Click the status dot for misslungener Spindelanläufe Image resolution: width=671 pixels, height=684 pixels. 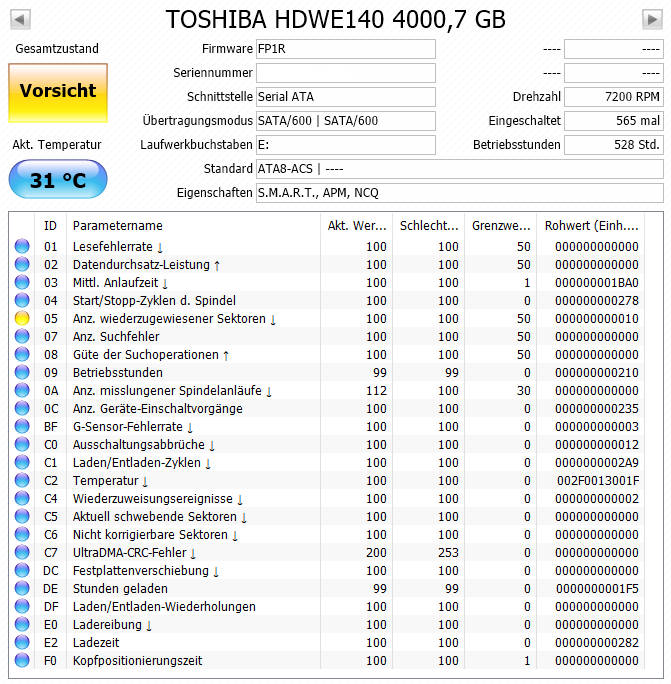(22, 390)
